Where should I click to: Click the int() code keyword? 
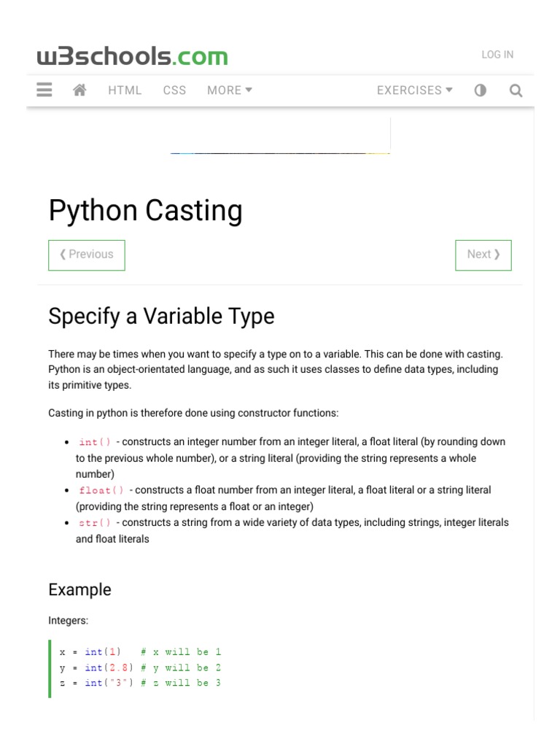[96, 442]
